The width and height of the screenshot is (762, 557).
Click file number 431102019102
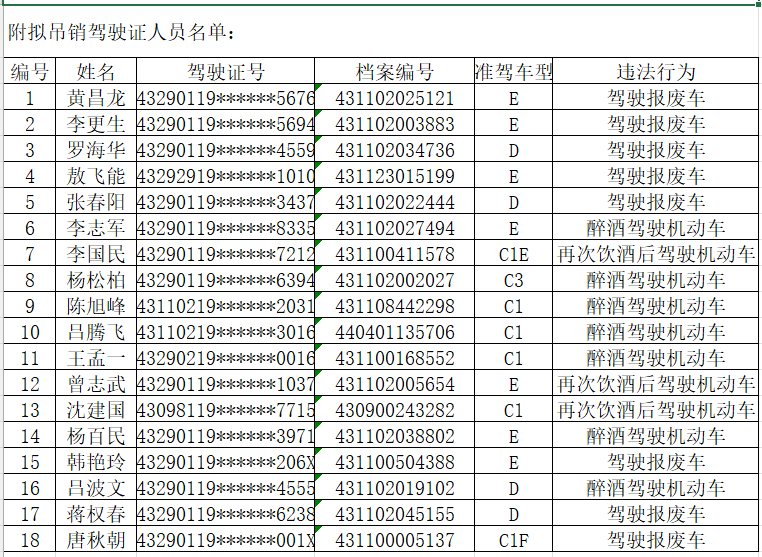tap(395, 488)
